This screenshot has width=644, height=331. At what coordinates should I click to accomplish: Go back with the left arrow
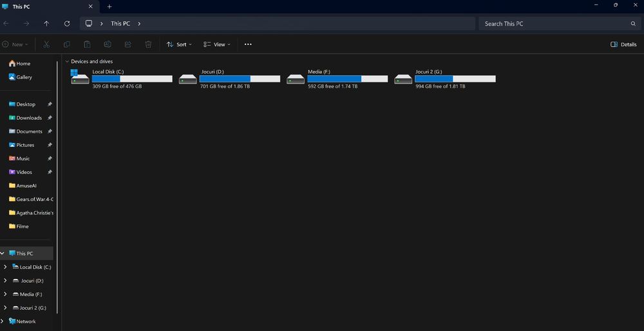click(x=6, y=23)
